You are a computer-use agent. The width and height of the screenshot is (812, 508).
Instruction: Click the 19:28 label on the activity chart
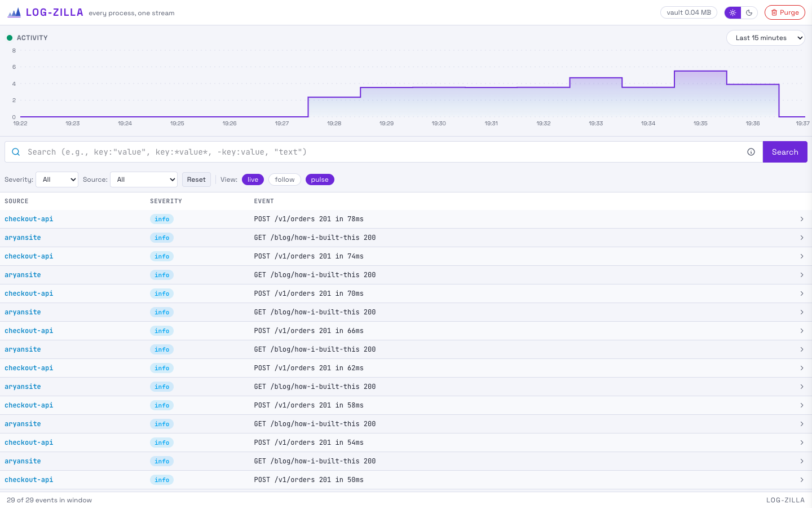point(334,123)
